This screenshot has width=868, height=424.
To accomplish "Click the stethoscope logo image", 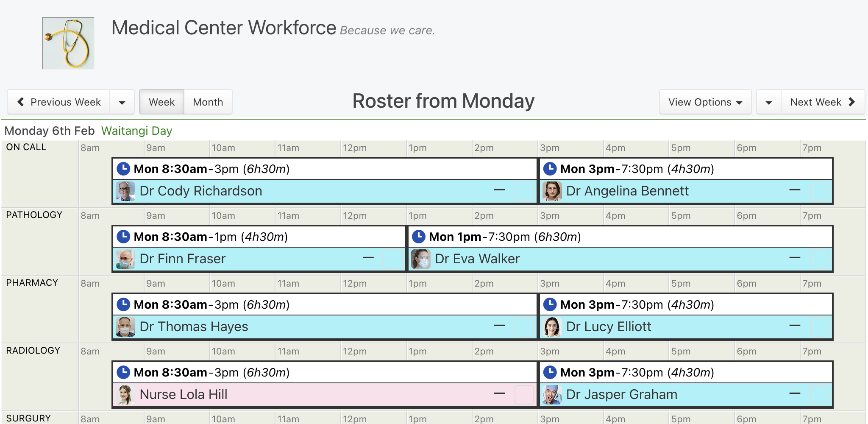I will click(68, 43).
